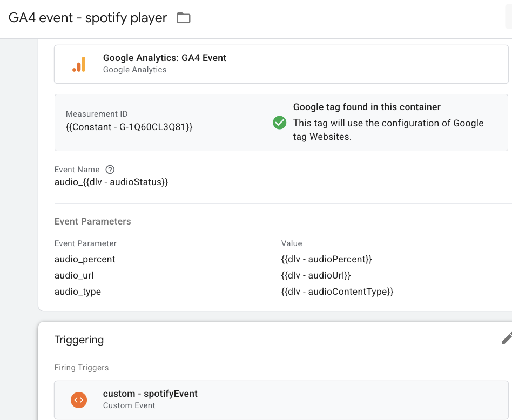The image size is (512, 420).
Task: Select the audio_type parameter name
Action: click(78, 292)
